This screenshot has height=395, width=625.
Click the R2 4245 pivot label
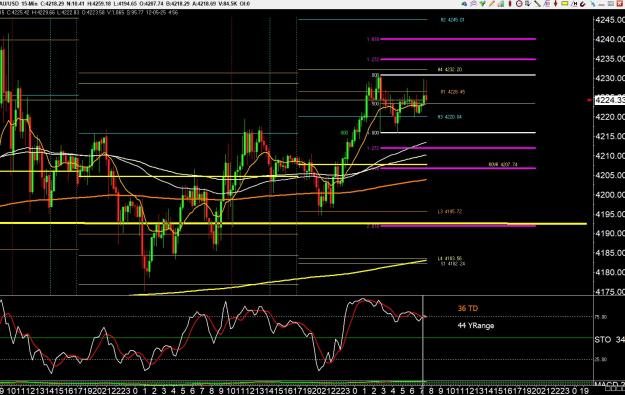tap(452, 20)
